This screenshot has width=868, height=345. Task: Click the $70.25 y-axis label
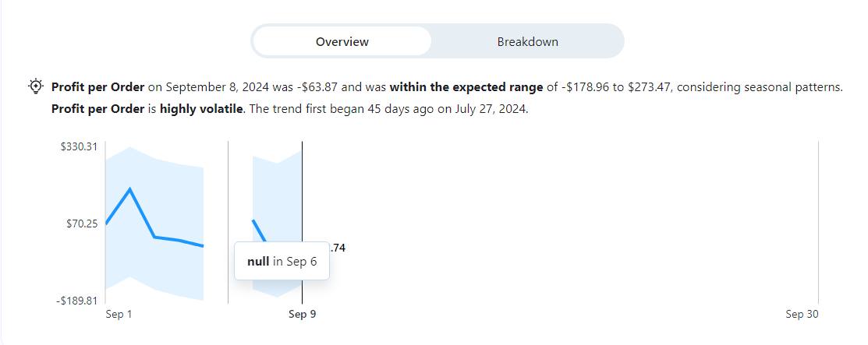[x=82, y=224]
